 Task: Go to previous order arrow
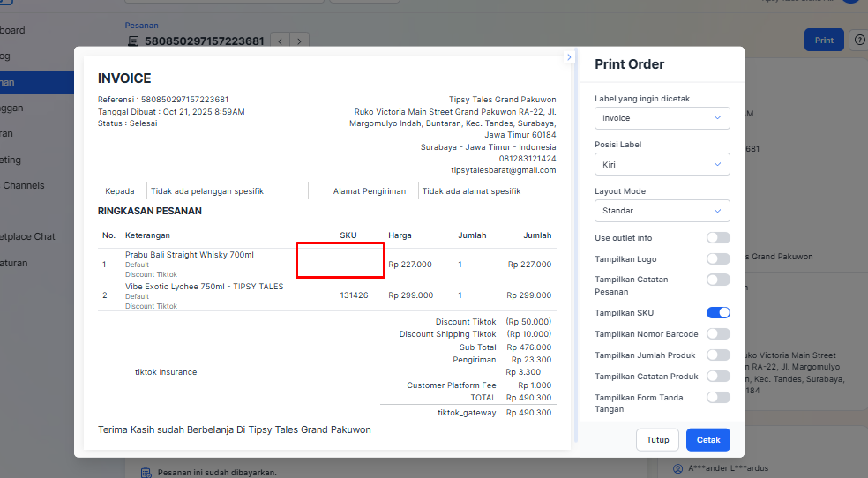click(x=280, y=41)
